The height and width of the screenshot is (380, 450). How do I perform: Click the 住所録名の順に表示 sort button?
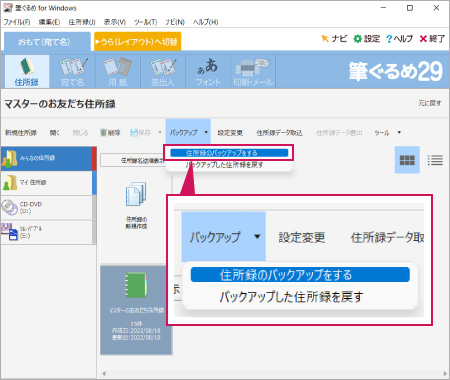pyautogui.click(x=133, y=160)
